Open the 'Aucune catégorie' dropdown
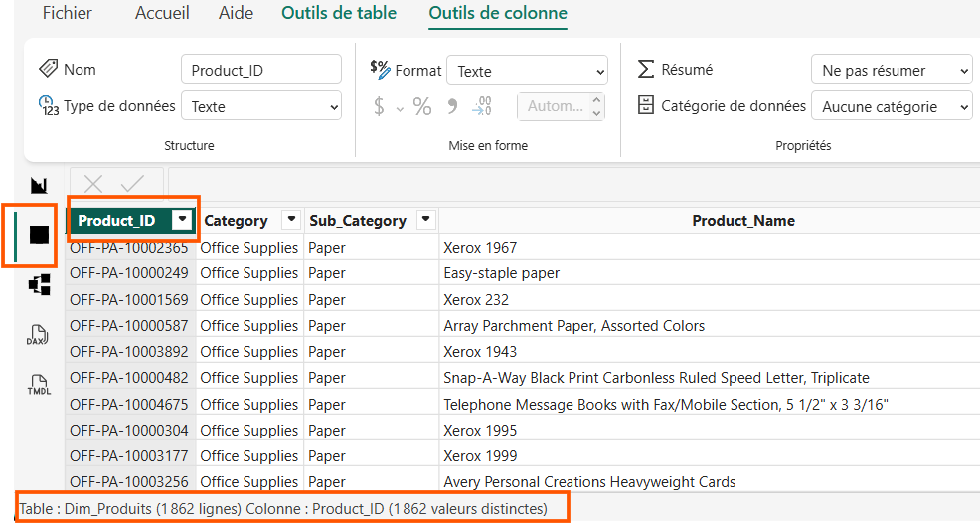The width and height of the screenshot is (980, 523). [x=892, y=106]
